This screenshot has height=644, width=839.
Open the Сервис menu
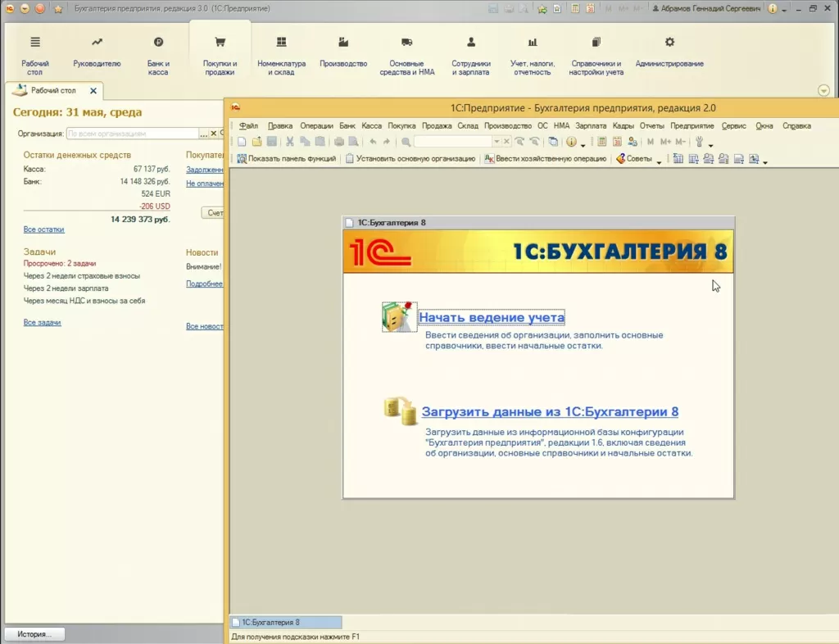point(733,125)
